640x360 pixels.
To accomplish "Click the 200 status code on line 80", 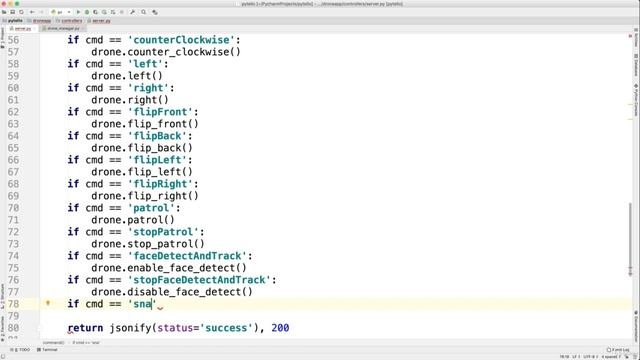I will coord(280,328).
